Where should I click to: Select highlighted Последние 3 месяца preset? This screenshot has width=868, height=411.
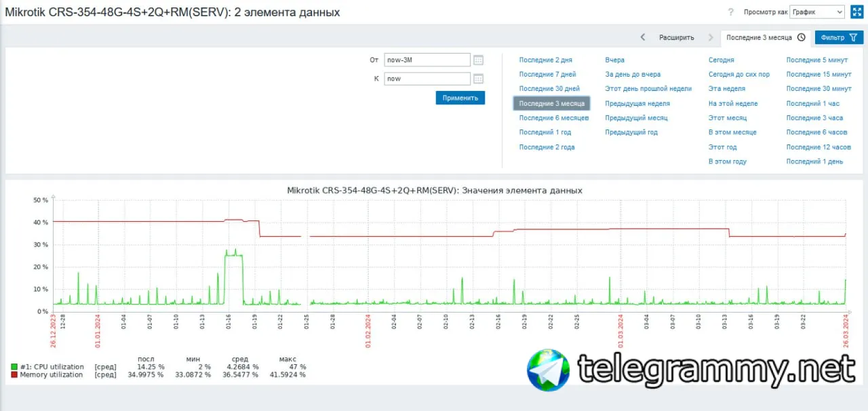pyautogui.click(x=551, y=103)
